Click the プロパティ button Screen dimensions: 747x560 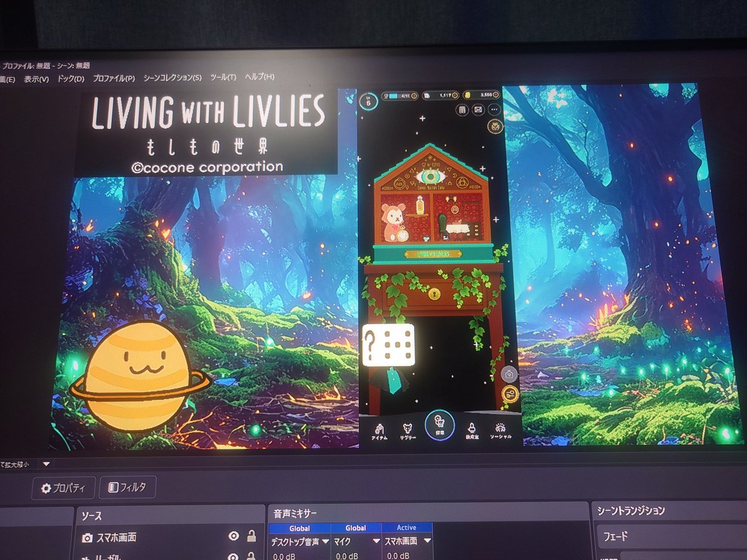63,488
